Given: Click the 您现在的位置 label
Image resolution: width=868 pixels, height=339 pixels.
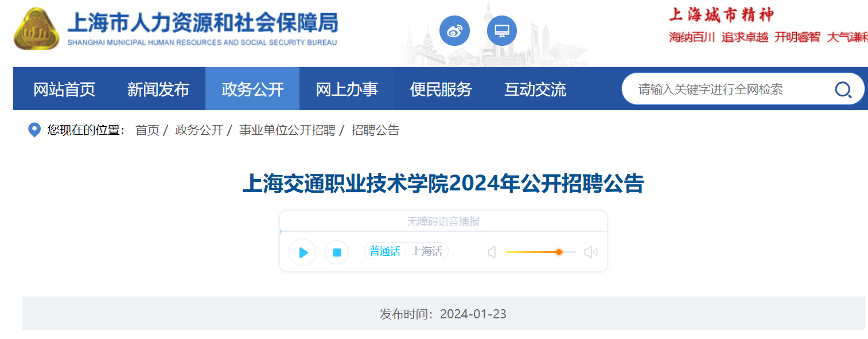Looking at the screenshot, I should pos(87,130).
